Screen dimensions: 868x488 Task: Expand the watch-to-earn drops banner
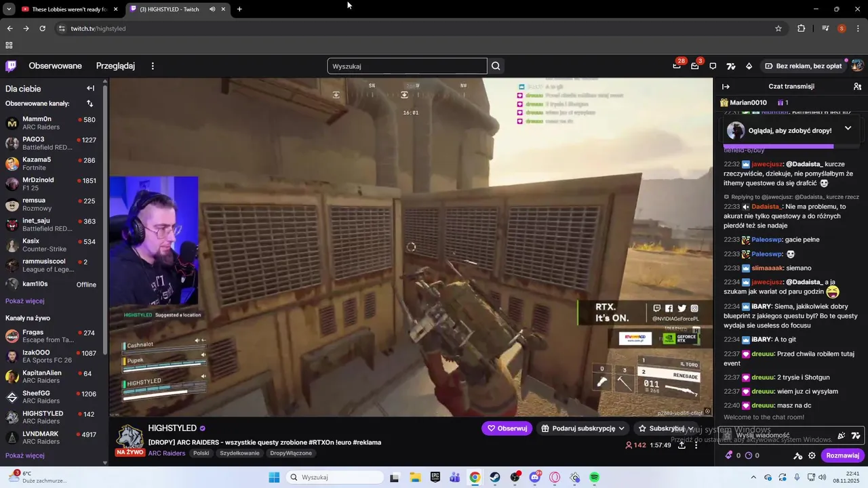[x=848, y=128]
